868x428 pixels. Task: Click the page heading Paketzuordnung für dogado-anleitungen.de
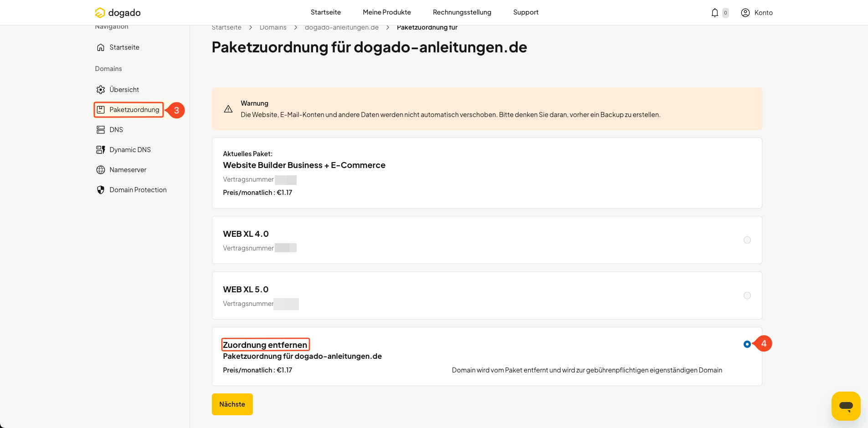[370, 47]
